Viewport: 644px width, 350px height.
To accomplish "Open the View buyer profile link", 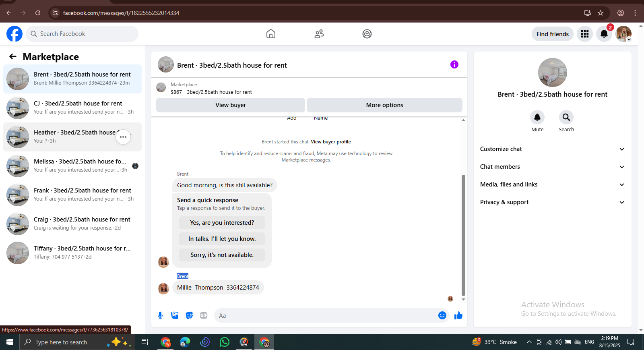I will point(331,142).
